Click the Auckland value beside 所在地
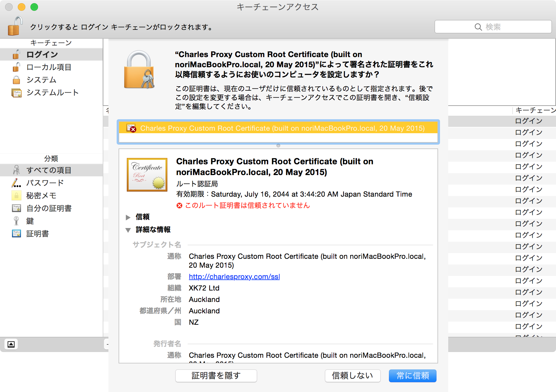556x392 pixels. [x=204, y=299]
